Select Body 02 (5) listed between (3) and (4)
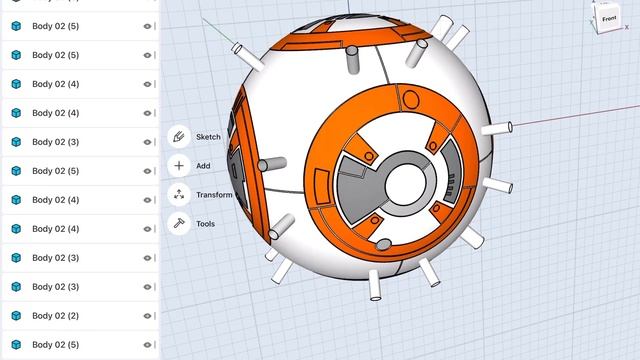Viewport: 640px width, 360px height. 80,171
